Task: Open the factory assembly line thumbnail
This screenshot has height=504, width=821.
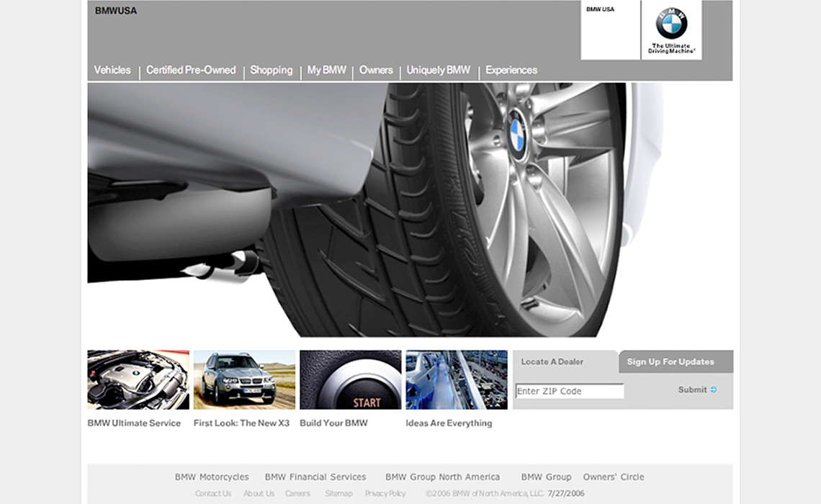Action: (x=457, y=379)
